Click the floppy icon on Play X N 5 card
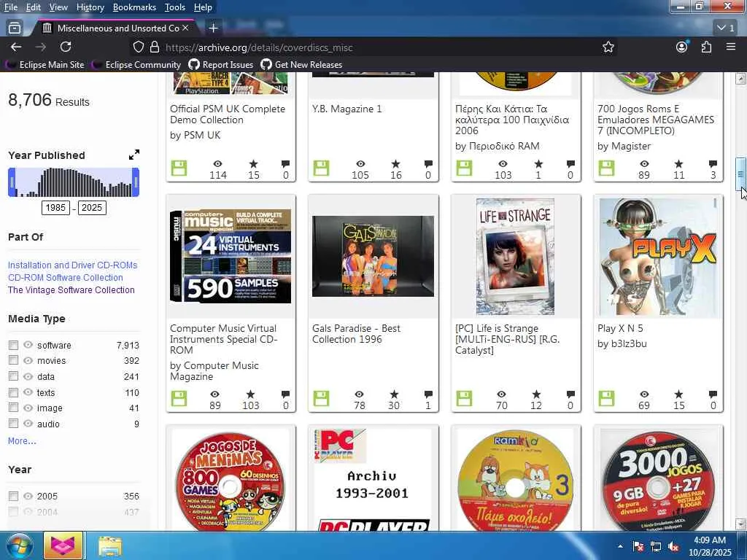Viewport: 747px width, 560px height. click(606, 399)
